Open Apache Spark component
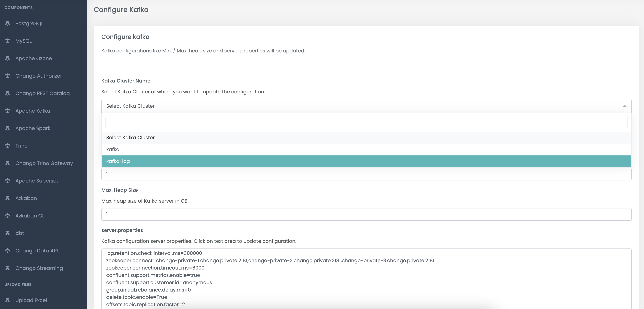 pos(33,128)
